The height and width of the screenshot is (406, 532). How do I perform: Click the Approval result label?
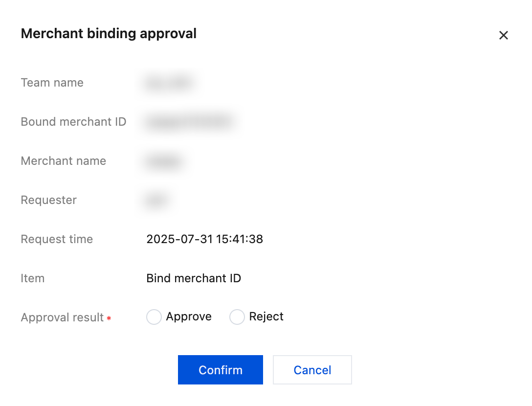62,317
